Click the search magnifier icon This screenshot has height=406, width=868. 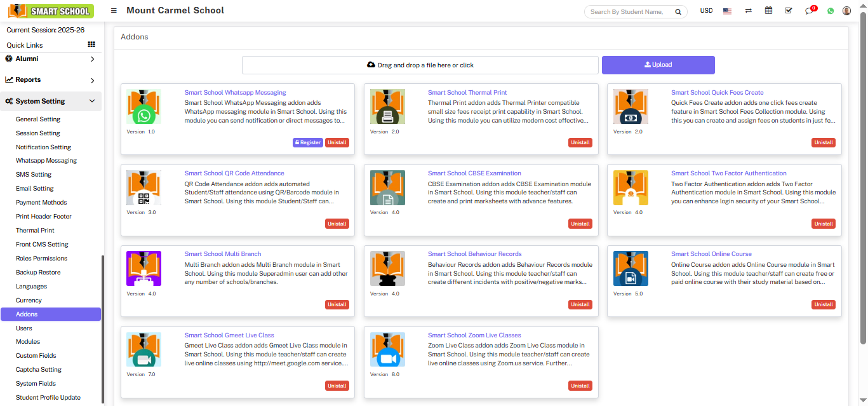[x=678, y=12]
